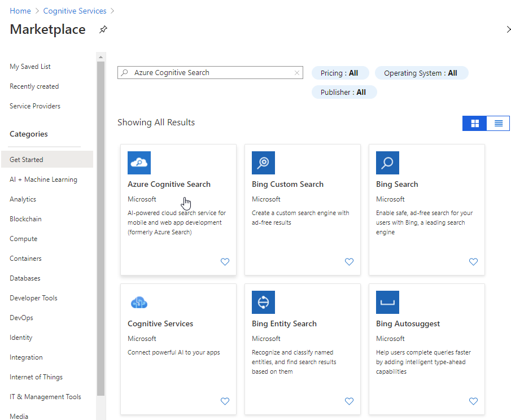511x420 pixels.
Task: Open Bing Autosuggest title
Action: click(x=408, y=324)
